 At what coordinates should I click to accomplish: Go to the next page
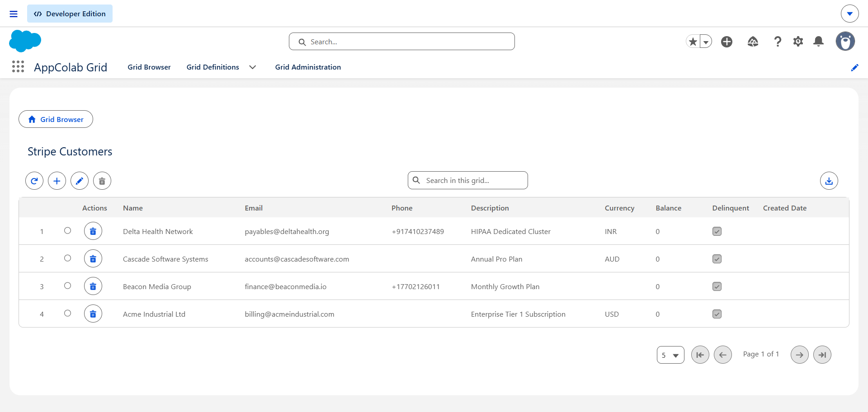(x=800, y=355)
